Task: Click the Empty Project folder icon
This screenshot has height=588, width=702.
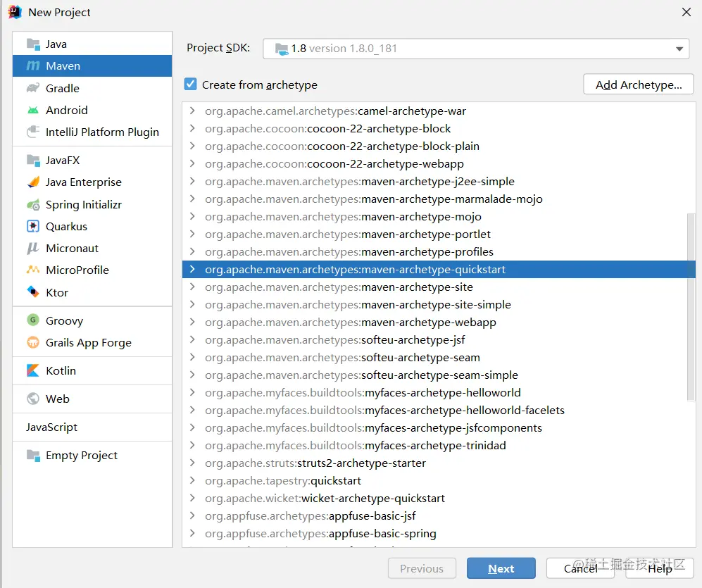Action: (33, 455)
